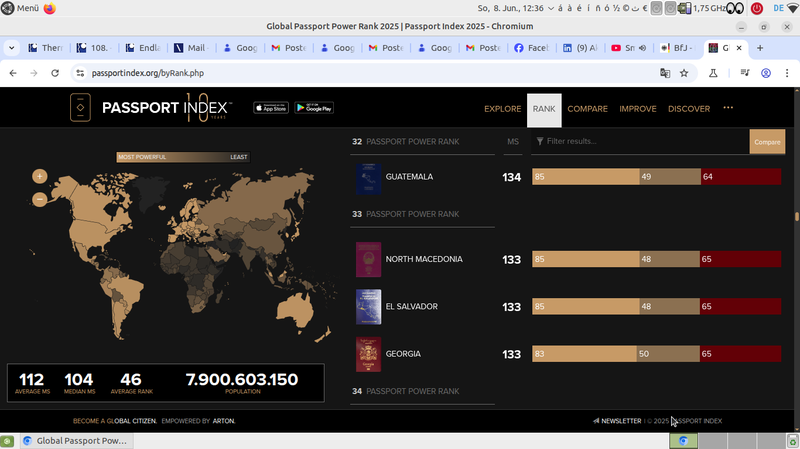The width and height of the screenshot is (800, 449).
Task: Zoom in on the world map
Action: click(40, 176)
